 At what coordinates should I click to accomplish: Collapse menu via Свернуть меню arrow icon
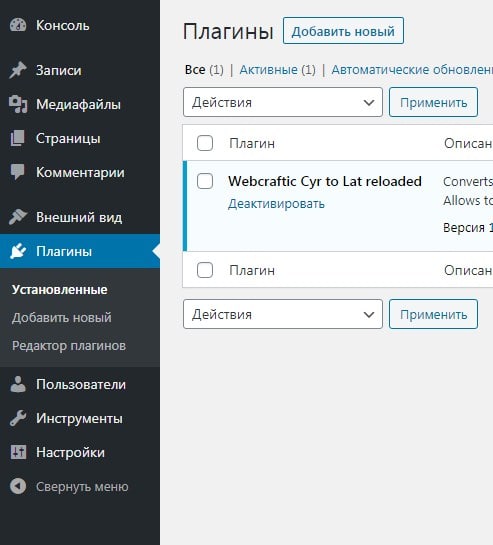pyautogui.click(x=18, y=487)
